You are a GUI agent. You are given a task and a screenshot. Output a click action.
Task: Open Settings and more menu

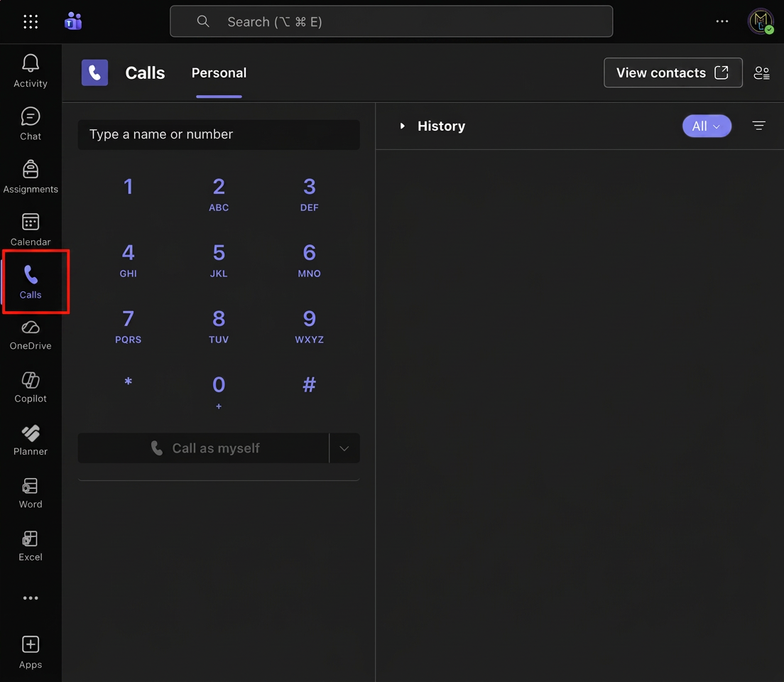coord(722,21)
